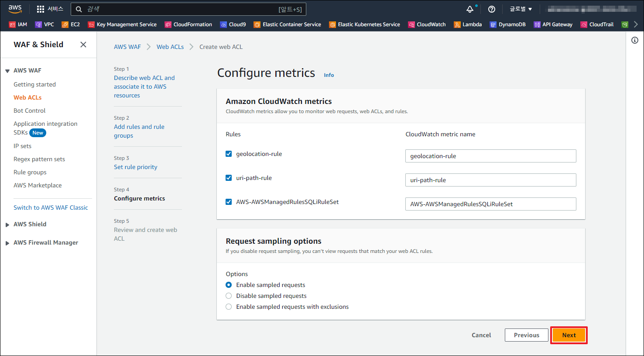644x356 pixels.
Task: Open Application integration SDKs in sidebar
Action: click(45, 128)
